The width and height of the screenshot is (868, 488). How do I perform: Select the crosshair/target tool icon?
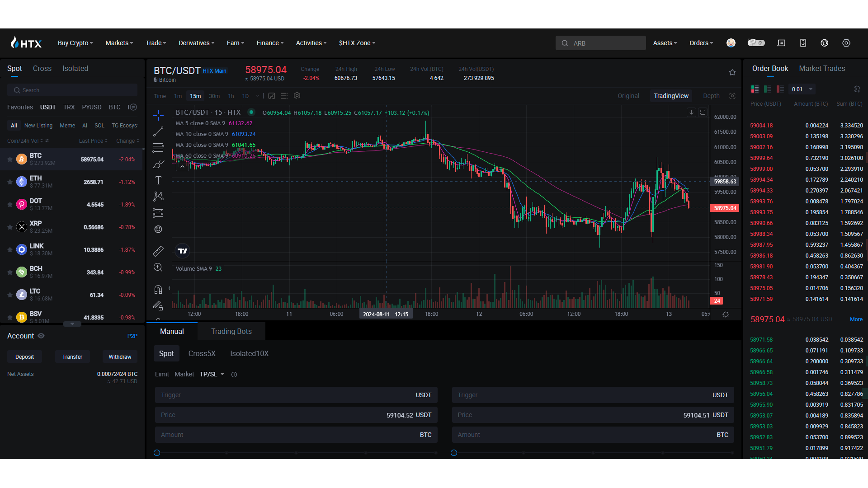(x=157, y=114)
